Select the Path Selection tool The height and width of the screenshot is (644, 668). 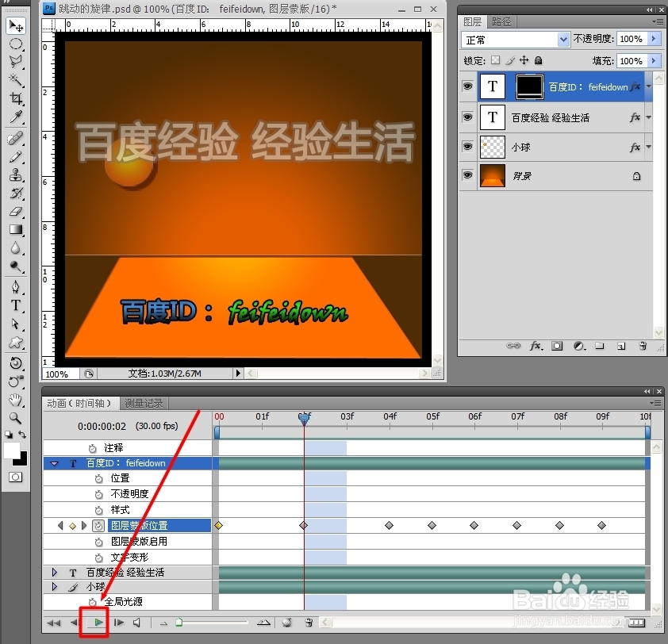(16, 324)
